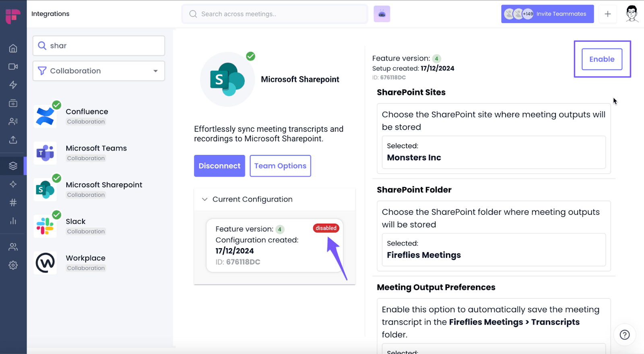
Task: Select Microsoft Teams from the integrations list
Action: tap(96, 148)
